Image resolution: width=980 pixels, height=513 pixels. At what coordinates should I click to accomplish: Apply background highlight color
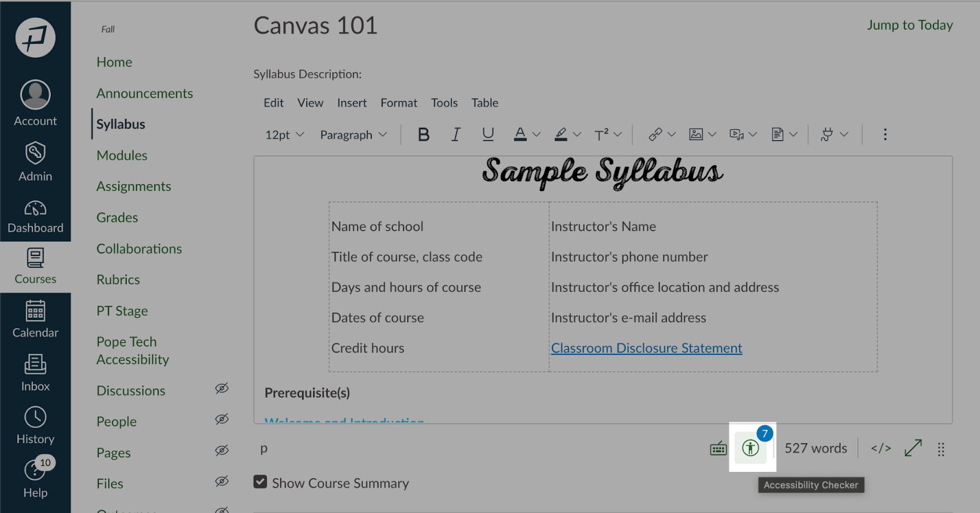561,135
